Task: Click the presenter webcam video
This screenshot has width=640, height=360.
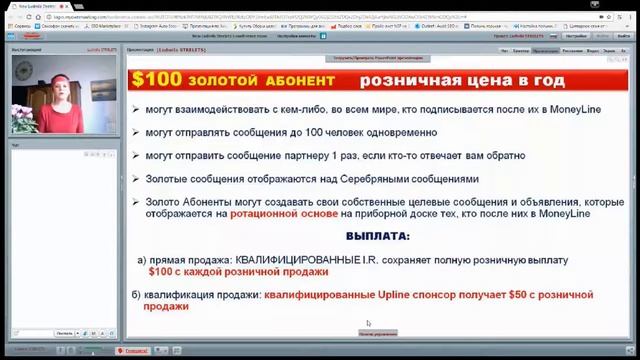Action: (x=64, y=94)
